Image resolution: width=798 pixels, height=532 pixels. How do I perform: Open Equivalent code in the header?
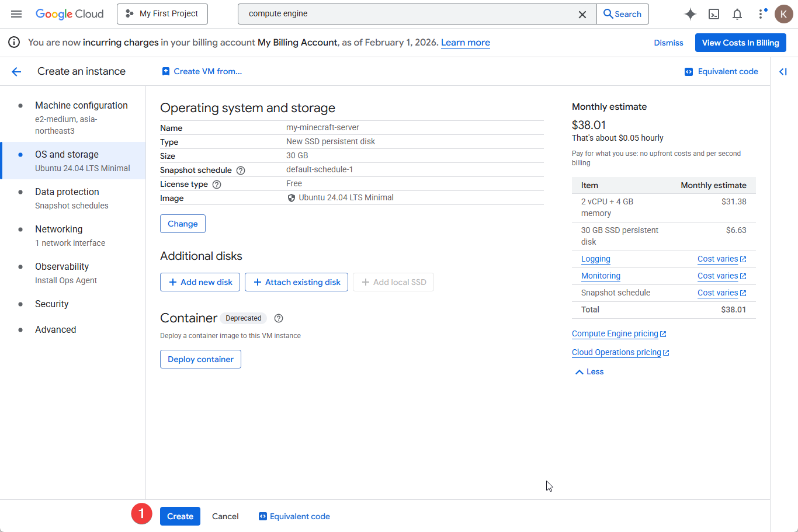click(721, 71)
